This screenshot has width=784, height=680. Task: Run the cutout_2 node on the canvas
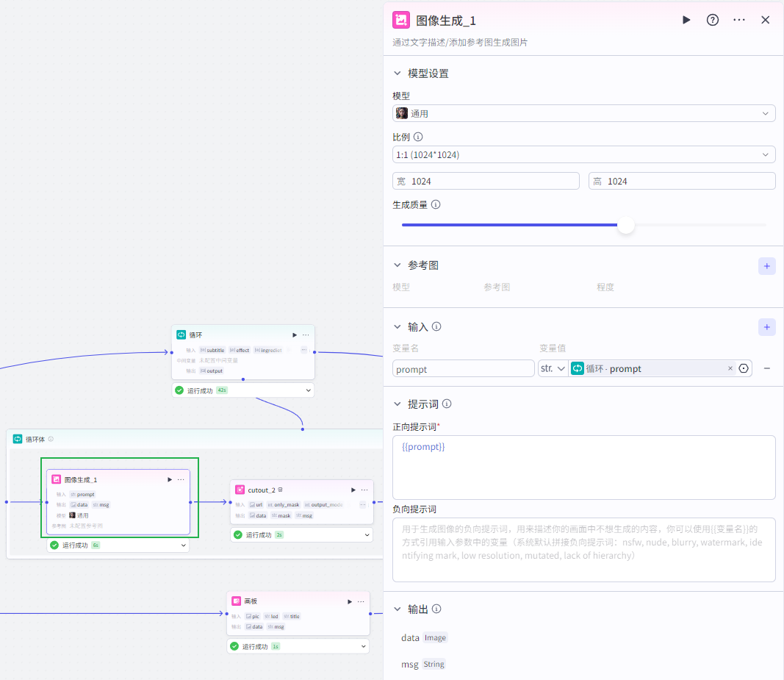pyautogui.click(x=353, y=490)
